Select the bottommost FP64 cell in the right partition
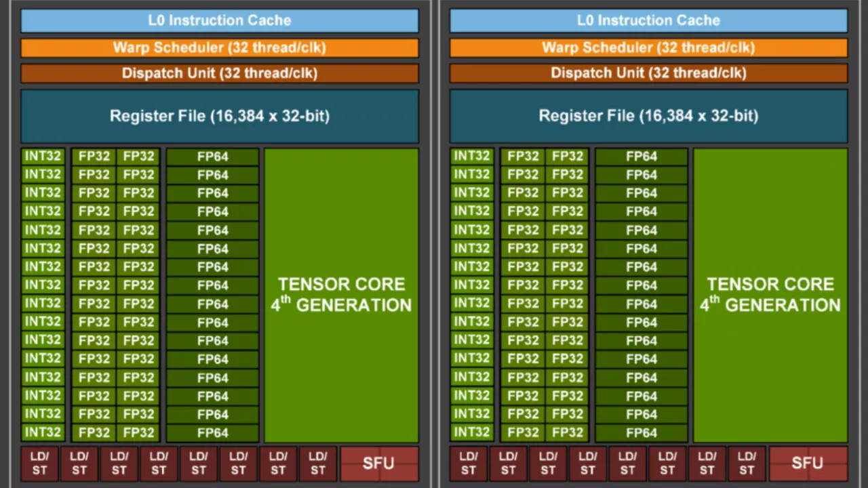 (642, 432)
